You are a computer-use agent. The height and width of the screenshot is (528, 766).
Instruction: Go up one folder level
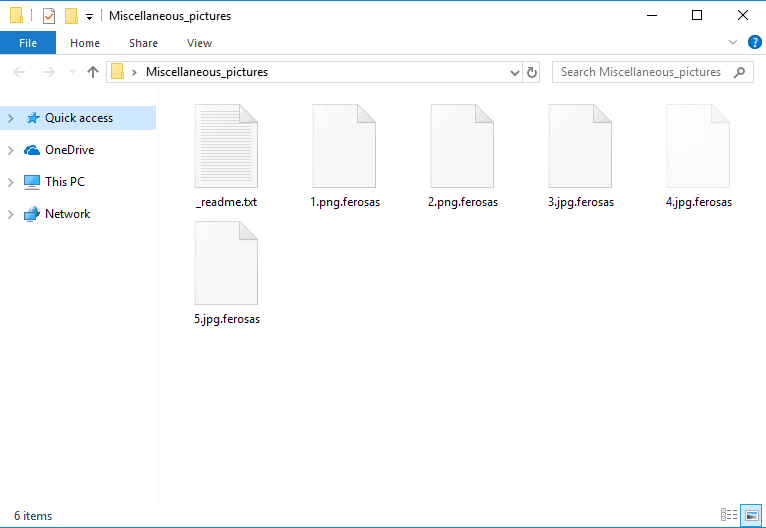(93, 72)
